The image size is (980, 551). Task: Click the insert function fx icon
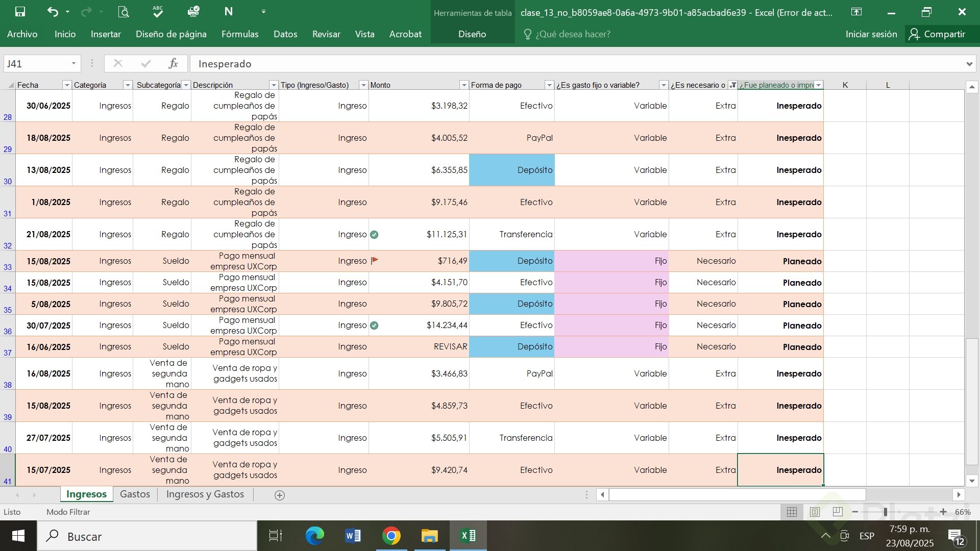[173, 64]
